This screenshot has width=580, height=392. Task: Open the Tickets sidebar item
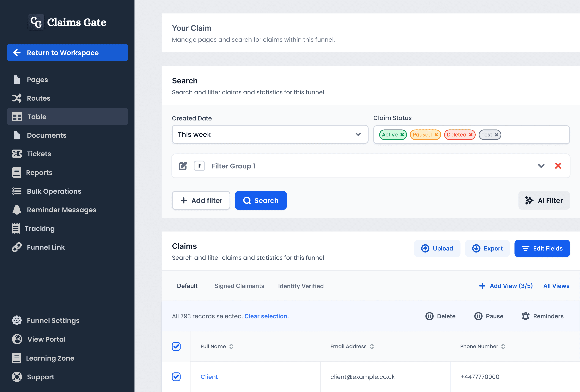(x=39, y=154)
